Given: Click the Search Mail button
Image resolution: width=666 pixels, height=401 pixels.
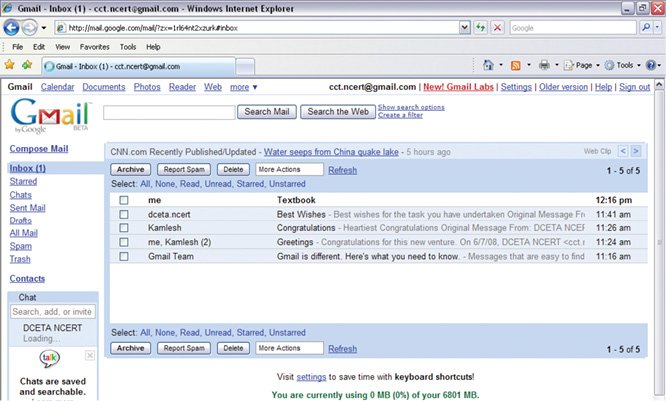Looking at the screenshot, I should pos(267,112).
